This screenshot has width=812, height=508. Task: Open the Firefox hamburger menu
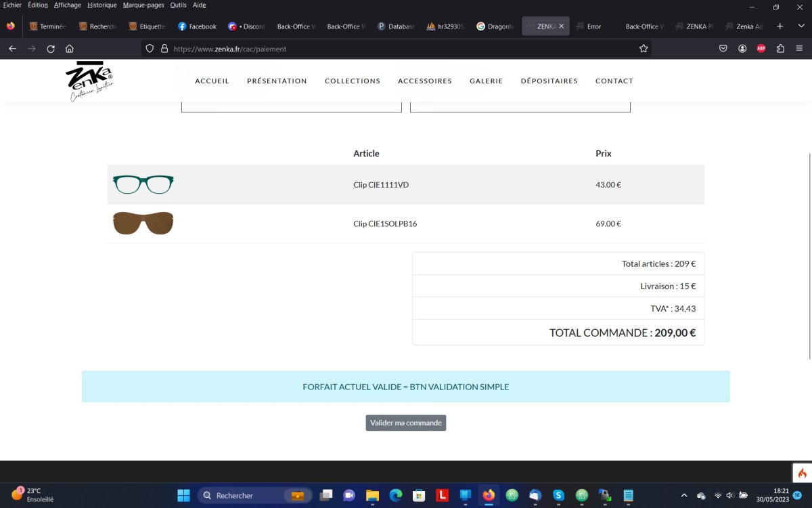[x=799, y=49]
